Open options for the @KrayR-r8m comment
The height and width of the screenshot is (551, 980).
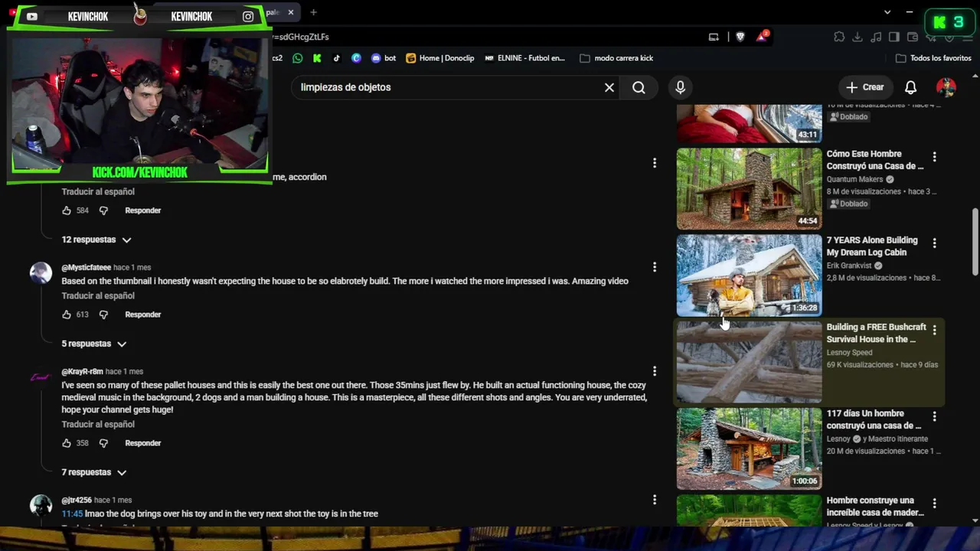[x=655, y=371]
